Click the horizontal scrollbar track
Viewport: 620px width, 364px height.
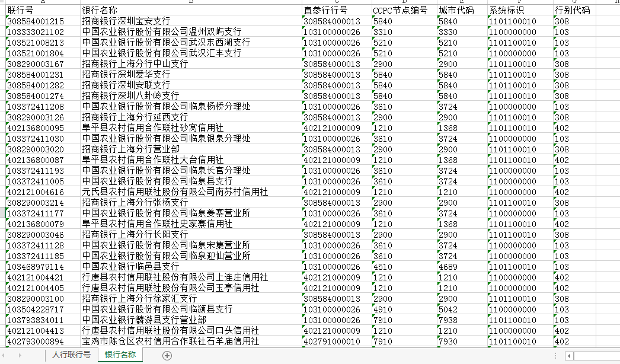tap(596, 356)
